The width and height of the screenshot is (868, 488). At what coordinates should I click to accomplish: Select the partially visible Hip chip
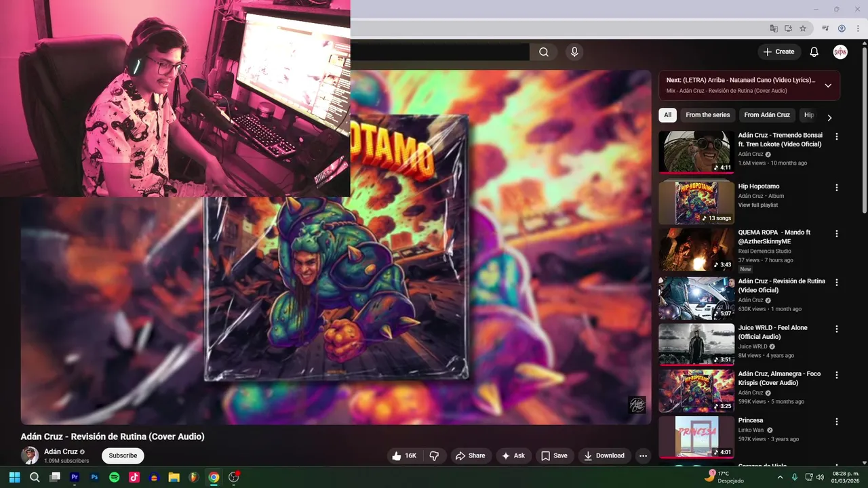(808, 115)
